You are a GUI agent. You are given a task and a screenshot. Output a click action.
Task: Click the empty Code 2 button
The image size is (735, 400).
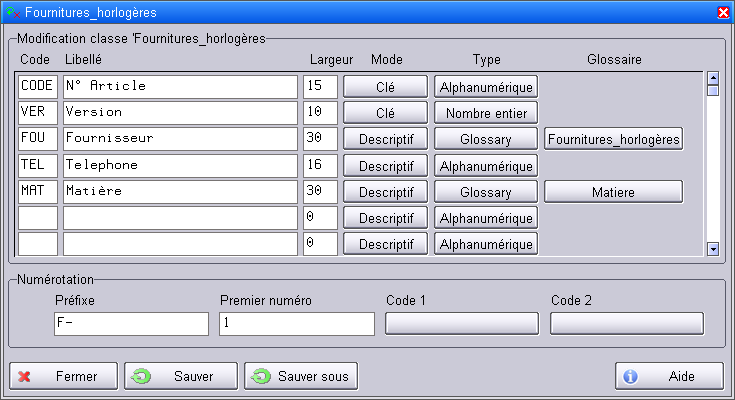627,324
